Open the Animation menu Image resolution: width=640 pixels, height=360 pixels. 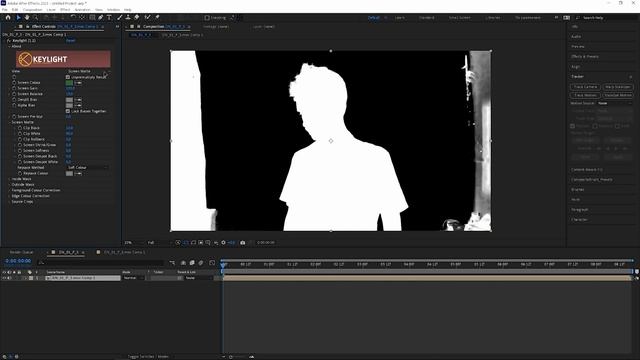point(82,9)
